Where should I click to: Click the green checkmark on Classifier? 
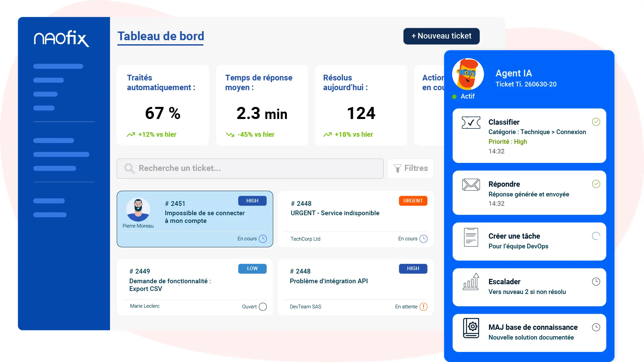(x=596, y=122)
